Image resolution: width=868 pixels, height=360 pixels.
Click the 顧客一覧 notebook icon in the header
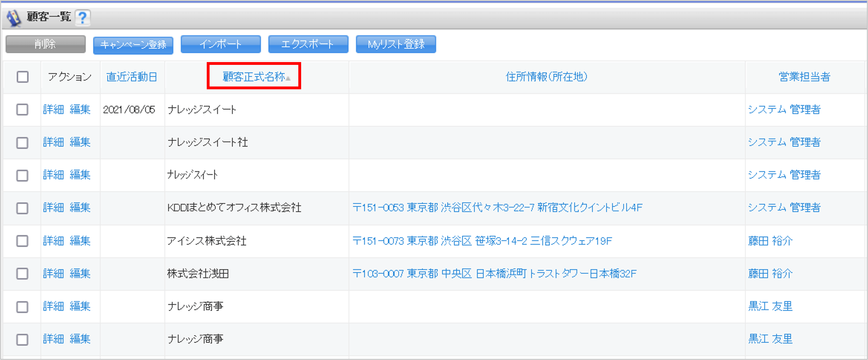[13, 18]
